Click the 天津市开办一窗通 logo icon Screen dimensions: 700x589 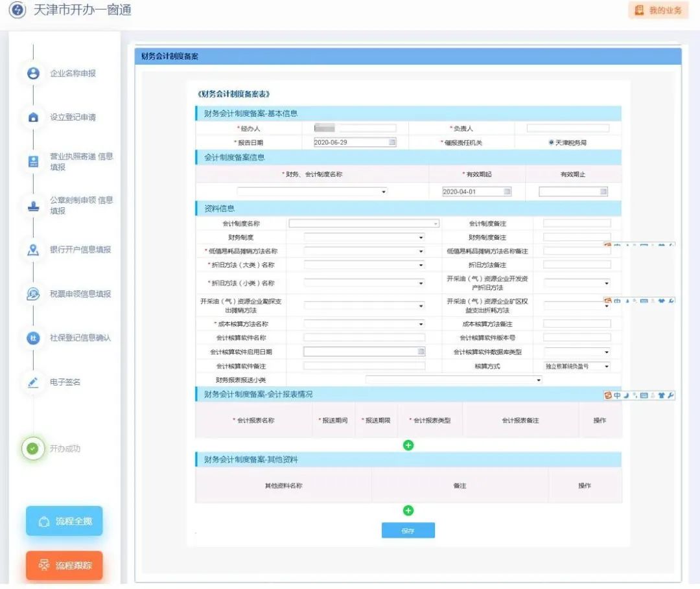[x=17, y=10]
